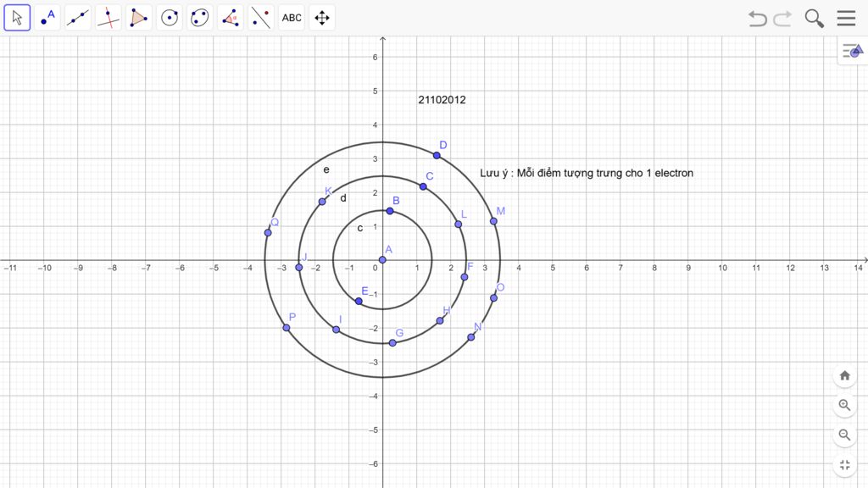Redo the last undone action

[782, 19]
